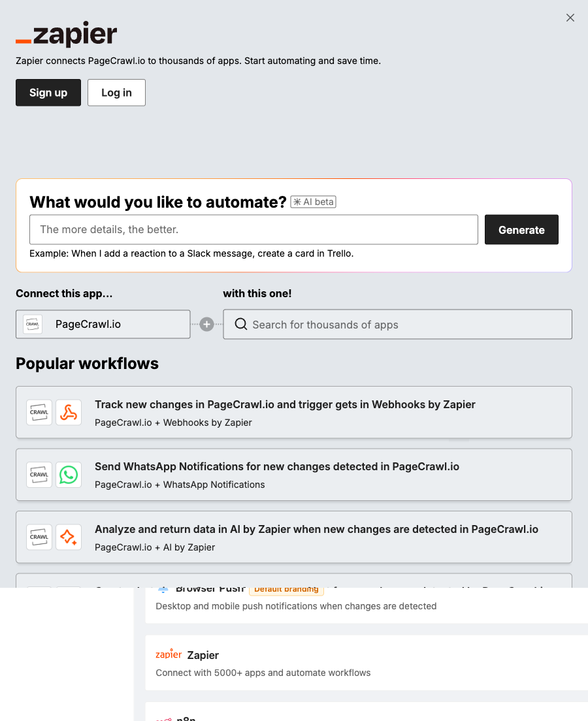
Task: Click the automation description input field
Action: point(253,229)
